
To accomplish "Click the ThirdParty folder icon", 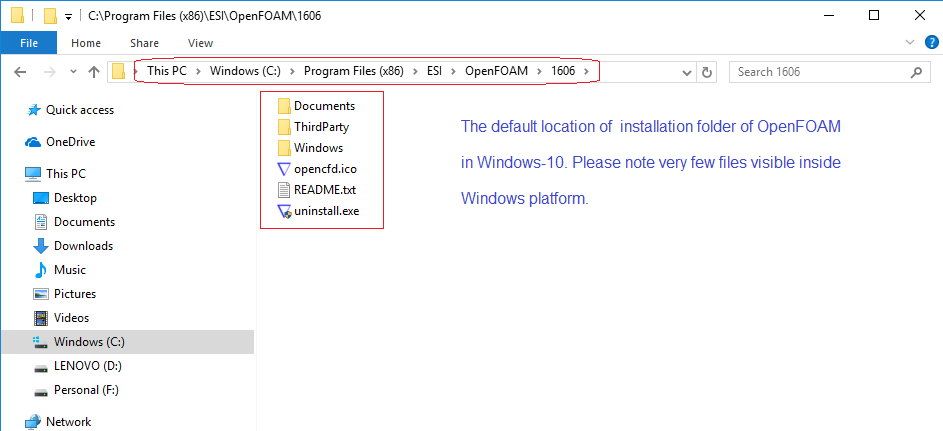I will 284,127.
